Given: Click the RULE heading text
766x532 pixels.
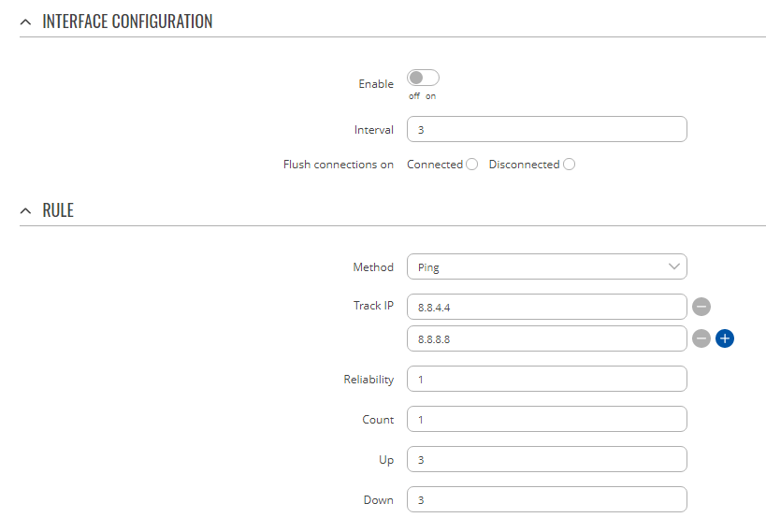Looking at the screenshot, I should pos(58,211).
